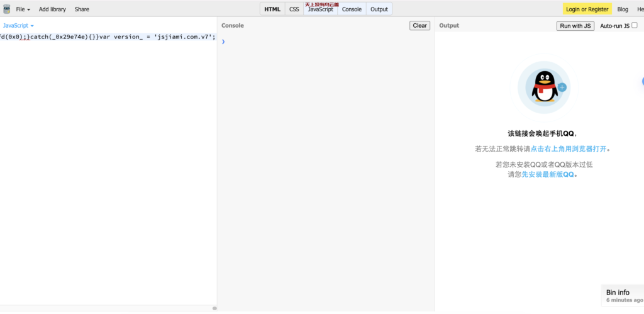This screenshot has height=314, width=644.
Task: Click the 先安装最新版QQ link
Action: tap(548, 174)
